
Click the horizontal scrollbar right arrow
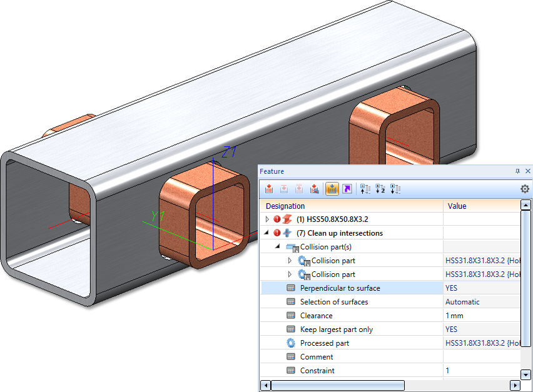pos(515,385)
